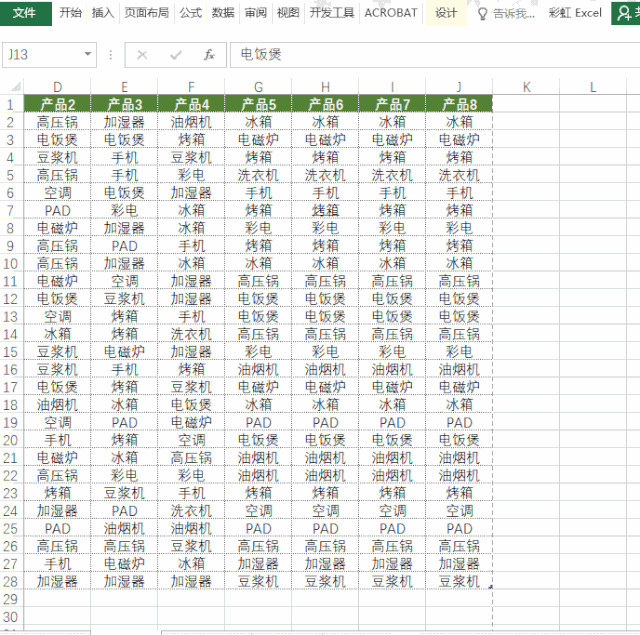
Task: Click cell F5 containing 彩电
Action: pyautogui.click(x=191, y=175)
